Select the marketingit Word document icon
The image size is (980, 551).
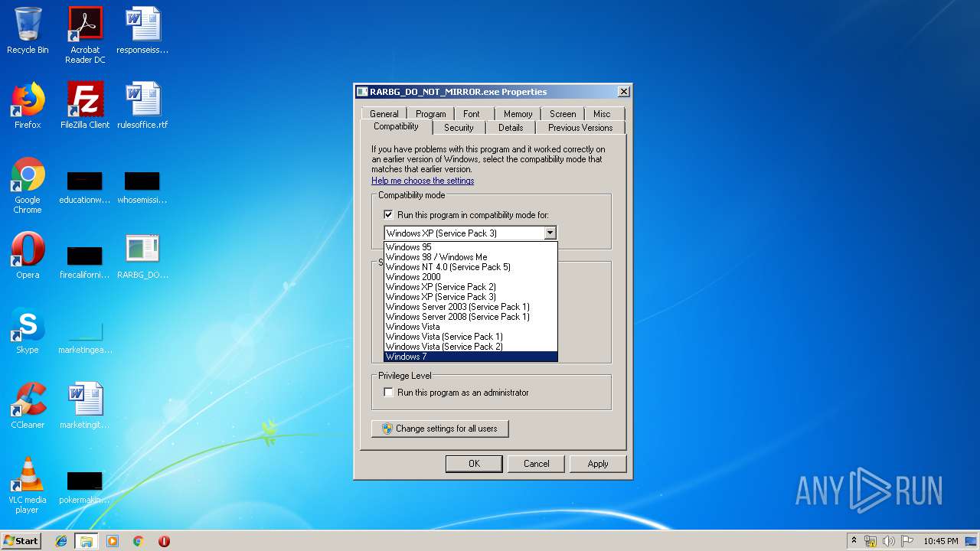(x=85, y=406)
